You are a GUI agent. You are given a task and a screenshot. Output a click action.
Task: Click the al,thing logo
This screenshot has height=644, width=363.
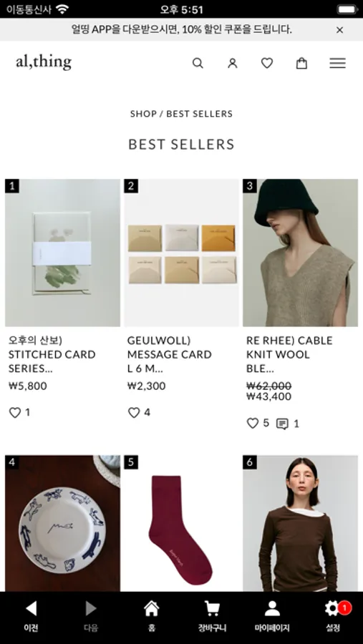coord(44,62)
